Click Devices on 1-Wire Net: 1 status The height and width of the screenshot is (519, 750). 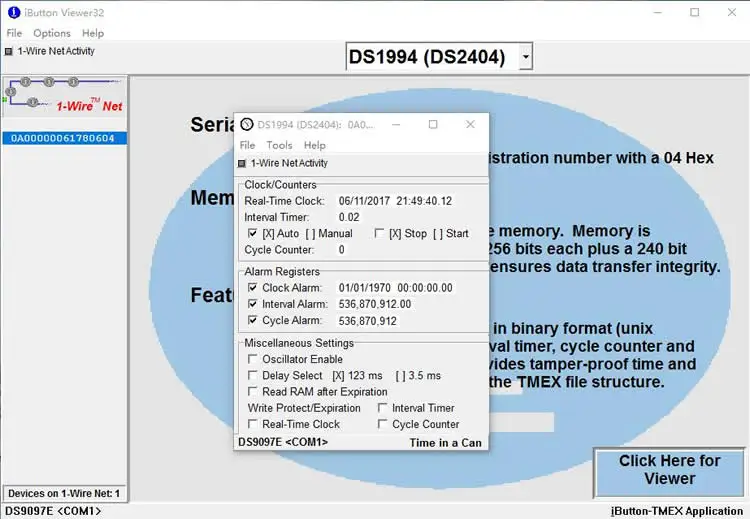pyautogui.click(x=64, y=493)
